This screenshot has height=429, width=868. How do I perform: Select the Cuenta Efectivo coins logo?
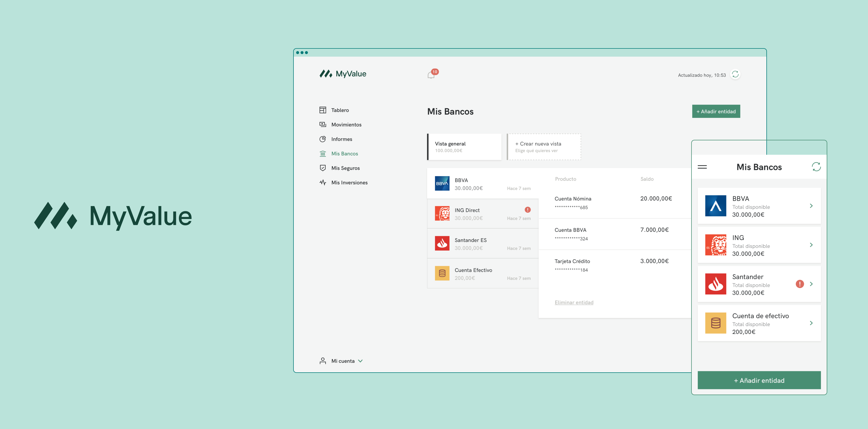click(x=442, y=274)
